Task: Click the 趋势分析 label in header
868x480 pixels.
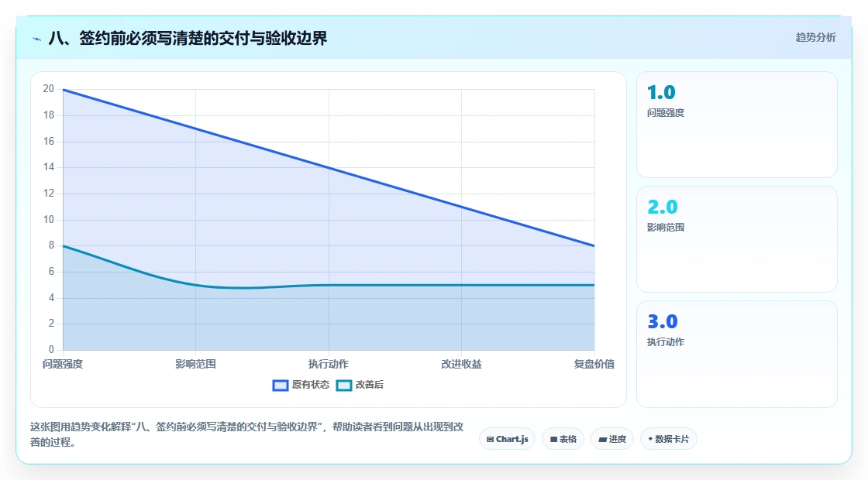Action: pyautogui.click(x=815, y=38)
